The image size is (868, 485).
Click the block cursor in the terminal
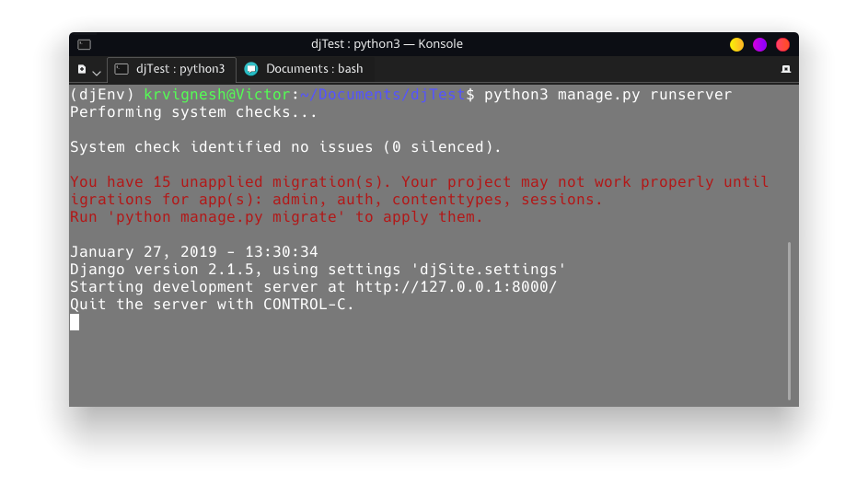[75, 322]
